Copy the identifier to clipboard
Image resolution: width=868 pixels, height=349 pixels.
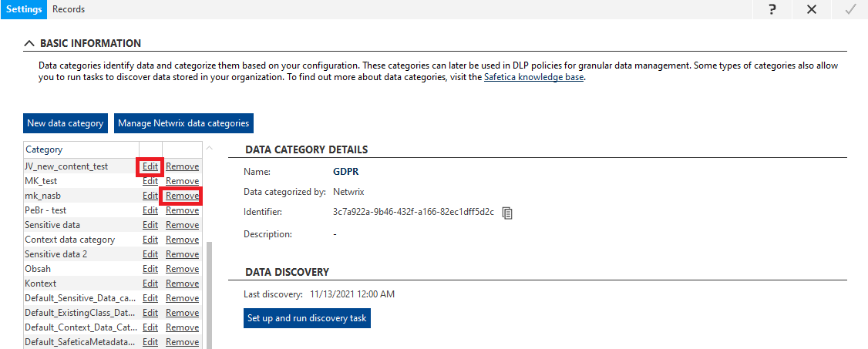507,213
